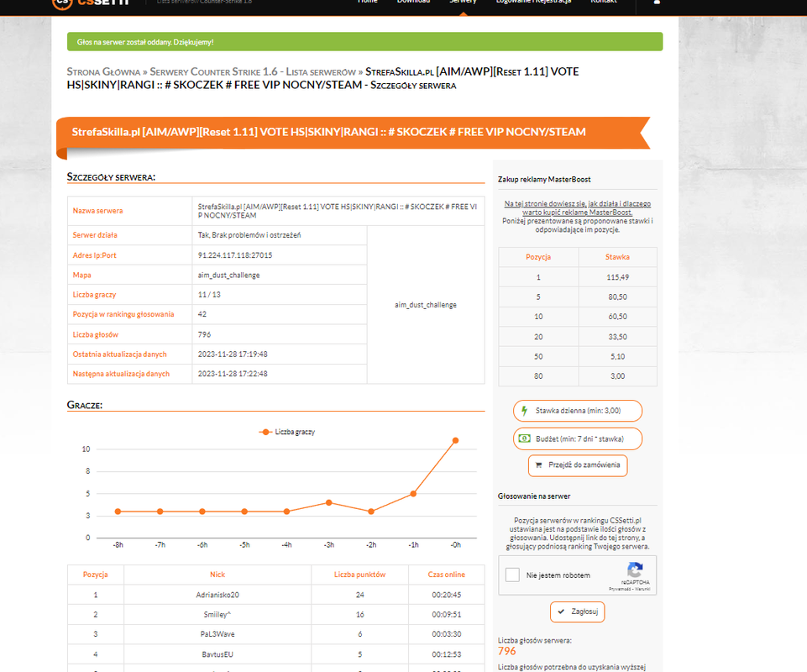The image size is (807, 672).
Task: Open the Lista serwerów breadcrumb link
Action: pyautogui.click(x=253, y=71)
